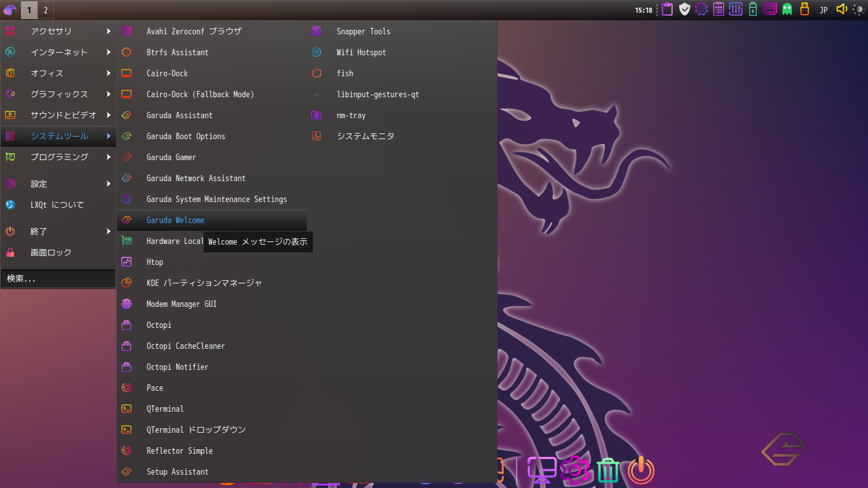The image size is (868, 488).
Task: Launch the Octopi icon
Action: pyautogui.click(x=126, y=325)
